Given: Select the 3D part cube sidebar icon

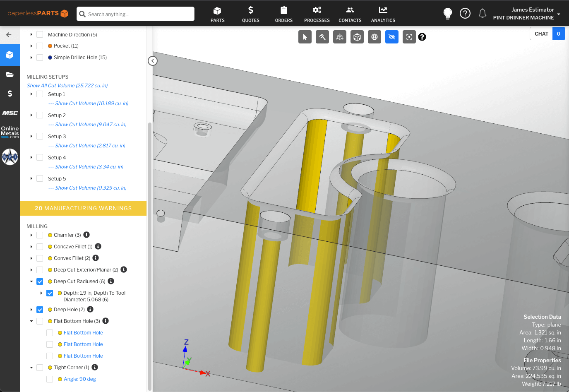Looking at the screenshot, I should pyautogui.click(x=10, y=55).
